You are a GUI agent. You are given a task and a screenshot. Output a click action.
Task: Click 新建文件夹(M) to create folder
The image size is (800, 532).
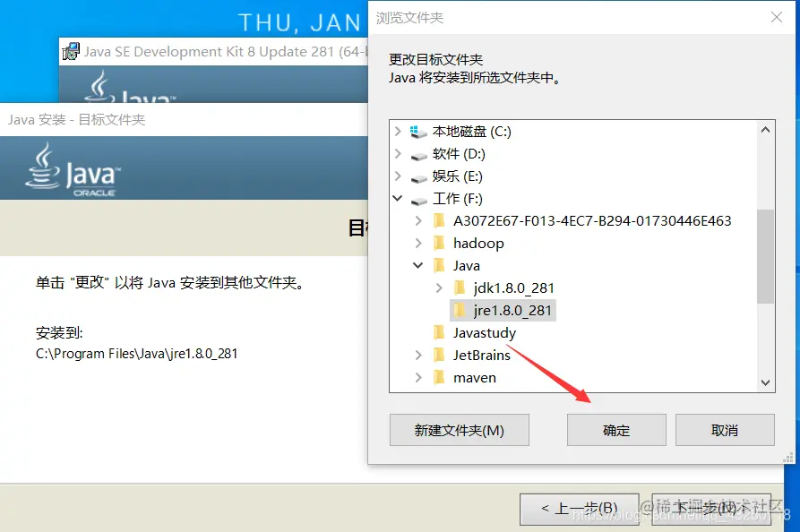460,430
